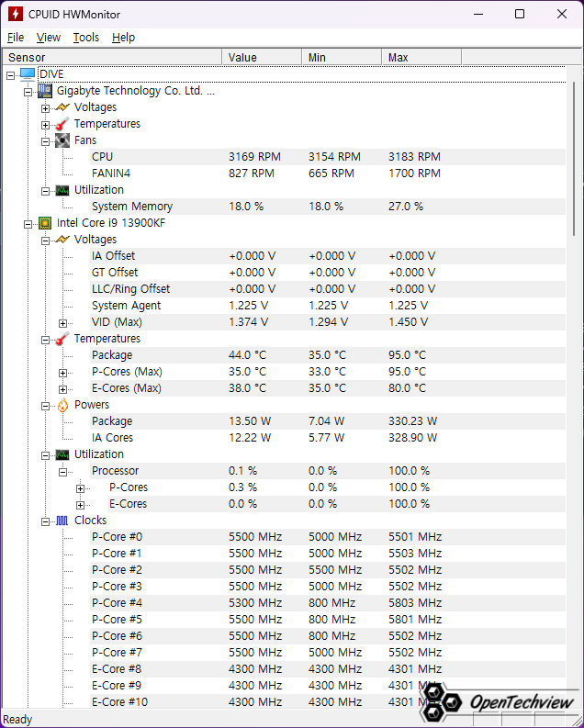
Task: Click the Fans icon
Action: click(62, 140)
